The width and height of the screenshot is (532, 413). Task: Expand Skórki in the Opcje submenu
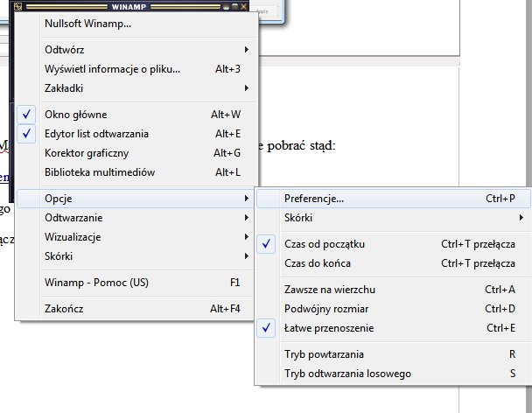[394, 218]
